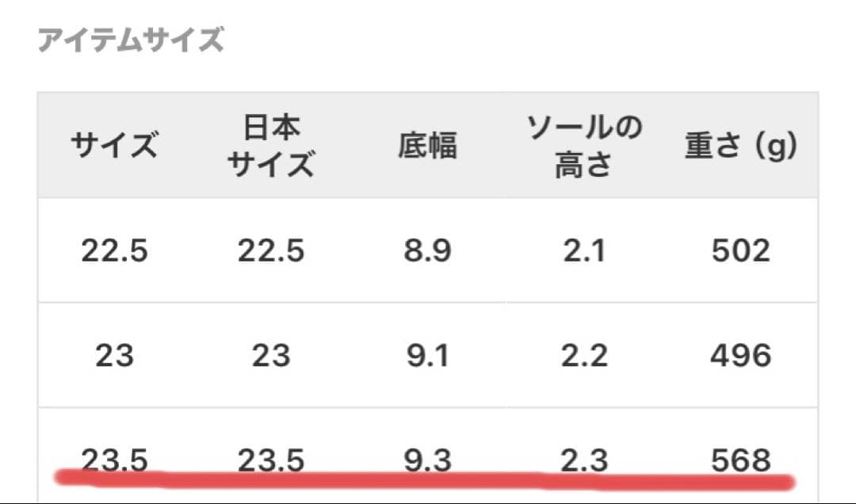The height and width of the screenshot is (504, 856).
Task: Click the 502 weight value
Action: point(740,250)
